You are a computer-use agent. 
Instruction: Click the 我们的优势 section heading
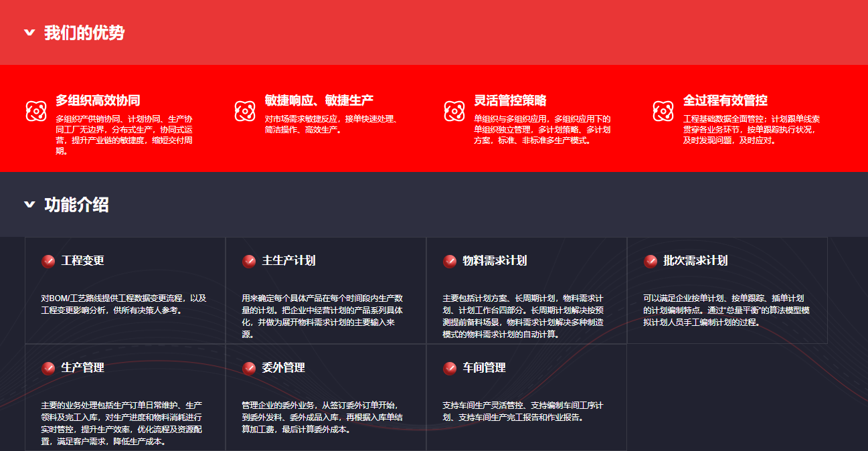tap(84, 33)
